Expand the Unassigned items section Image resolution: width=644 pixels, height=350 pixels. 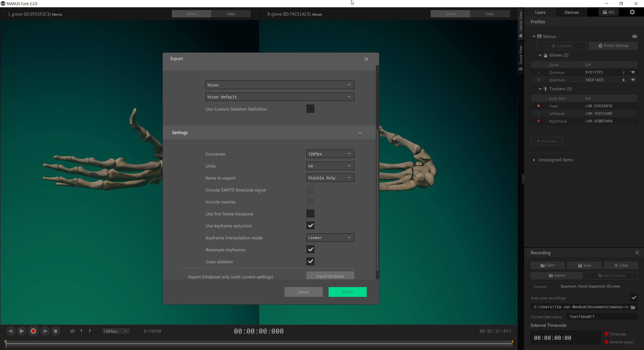point(534,160)
